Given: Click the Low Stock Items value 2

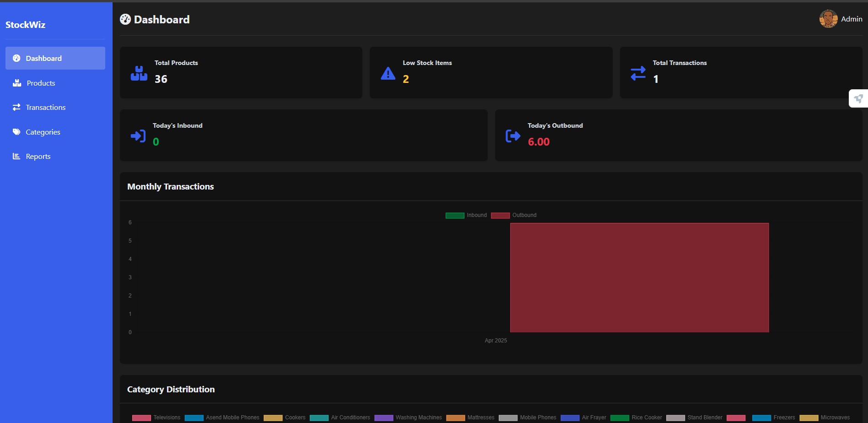Looking at the screenshot, I should 406,79.
